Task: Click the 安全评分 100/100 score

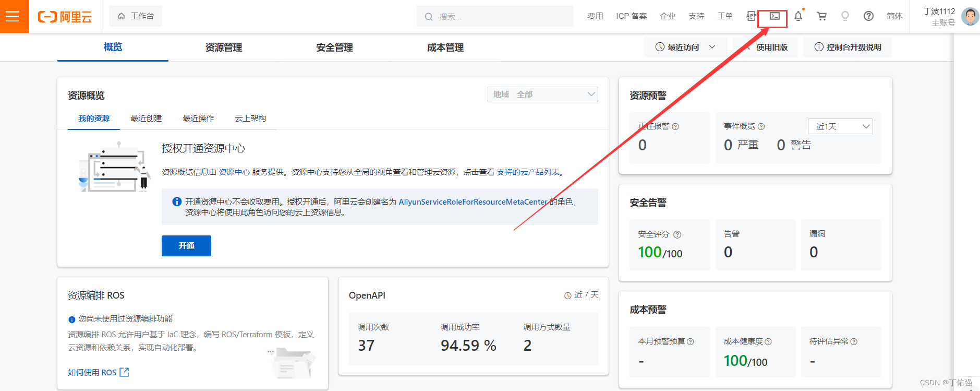Action: tap(660, 253)
